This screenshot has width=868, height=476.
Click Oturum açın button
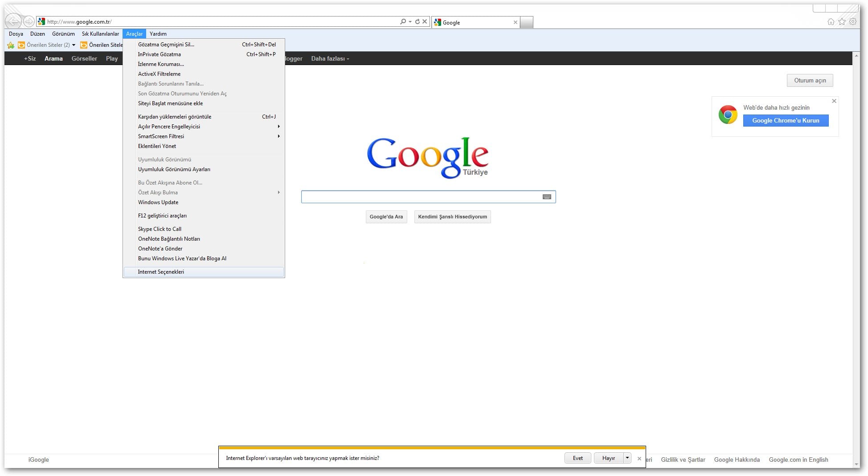click(810, 80)
